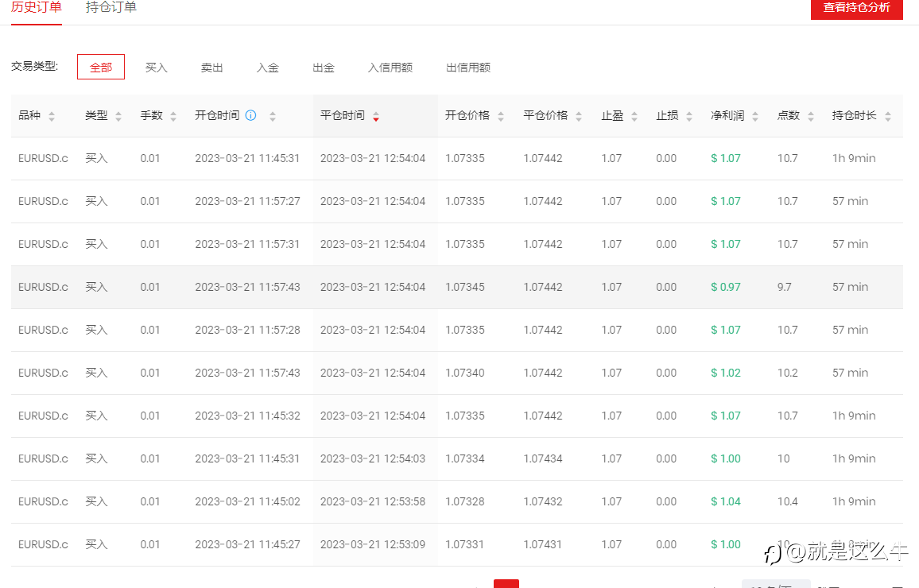Sort by 手数 column sort icon
Viewport: 919px width, 588px height.
pos(173,116)
